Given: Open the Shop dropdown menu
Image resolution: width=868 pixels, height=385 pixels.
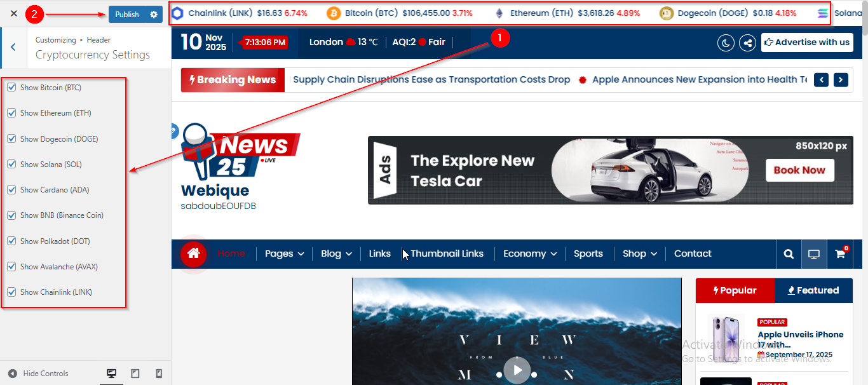Looking at the screenshot, I should (639, 253).
